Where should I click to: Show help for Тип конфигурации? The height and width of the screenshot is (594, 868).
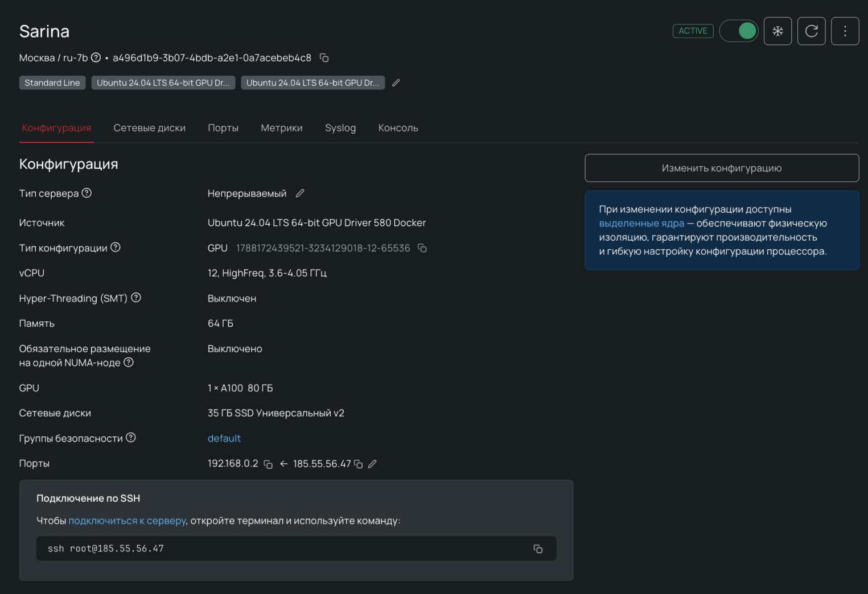tap(116, 247)
